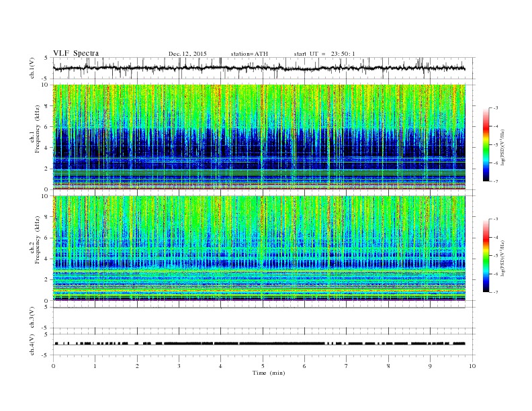Click the "8" kHz tick on ch.2 axis
Viewport: 532px width, 411px height.
click(47, 217)
